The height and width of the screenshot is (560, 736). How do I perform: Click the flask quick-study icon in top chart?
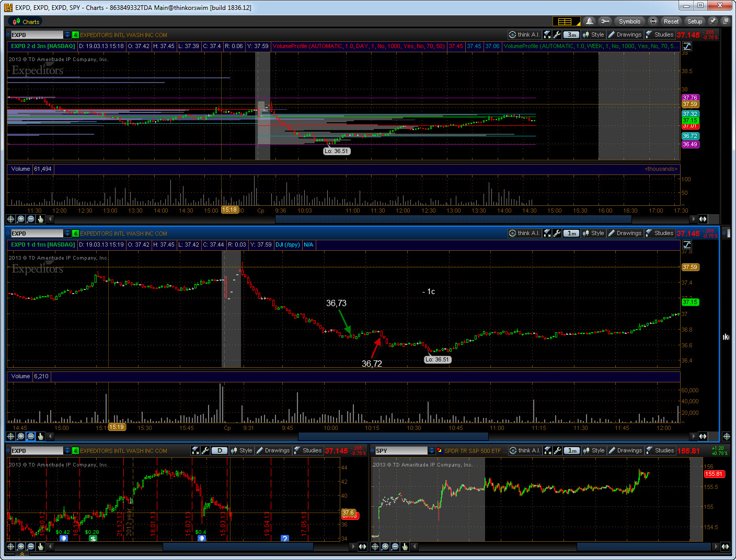[x=547, y=34]
